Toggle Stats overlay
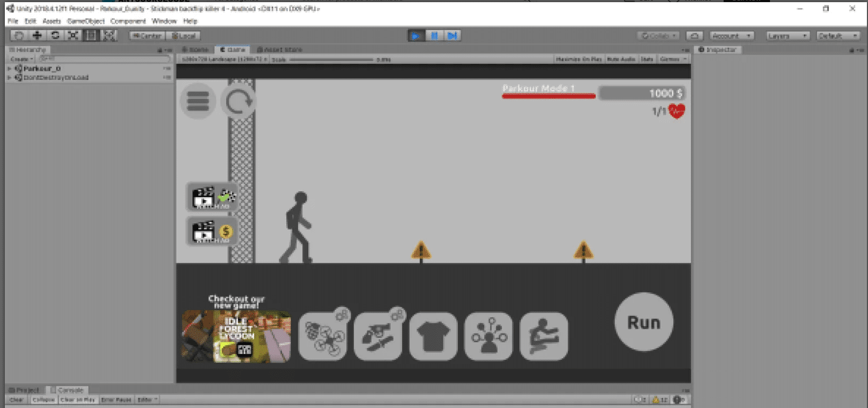 (647, 59)
